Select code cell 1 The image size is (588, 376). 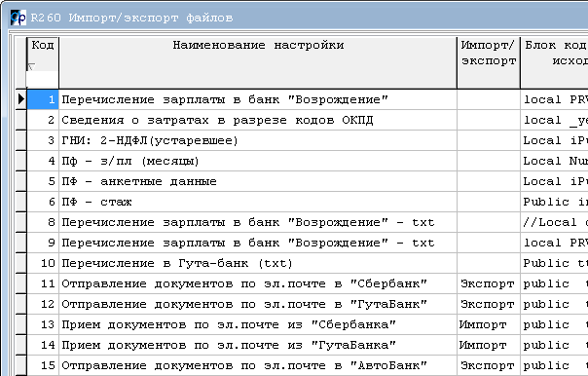pos(43,99)
